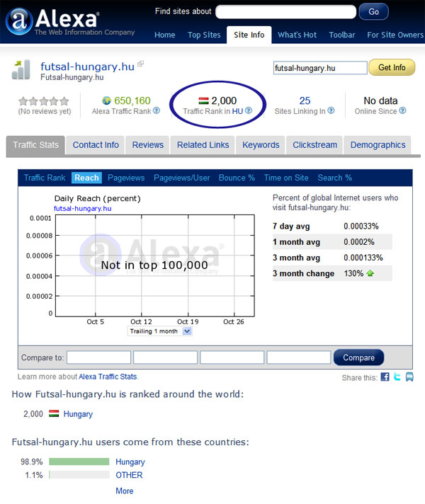Click the bar chart site icon
Viewport: 425px width, 504px height.
21,69
